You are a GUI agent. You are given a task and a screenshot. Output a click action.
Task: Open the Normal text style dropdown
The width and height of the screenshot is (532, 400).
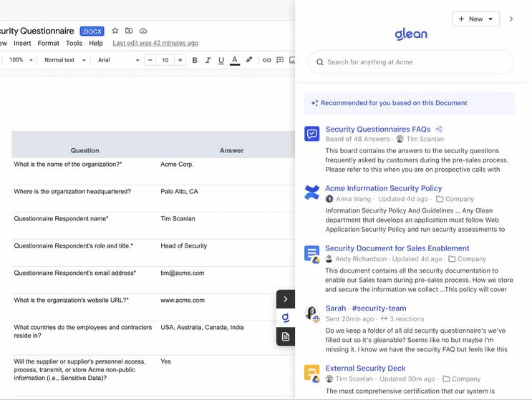click(x=64, y=60)
